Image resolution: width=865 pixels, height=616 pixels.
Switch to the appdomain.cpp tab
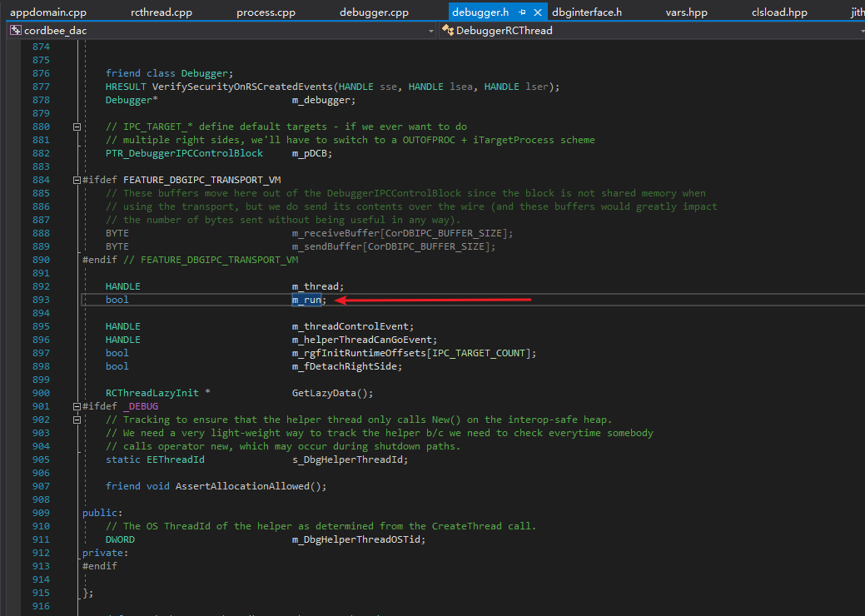coord(48,12)
